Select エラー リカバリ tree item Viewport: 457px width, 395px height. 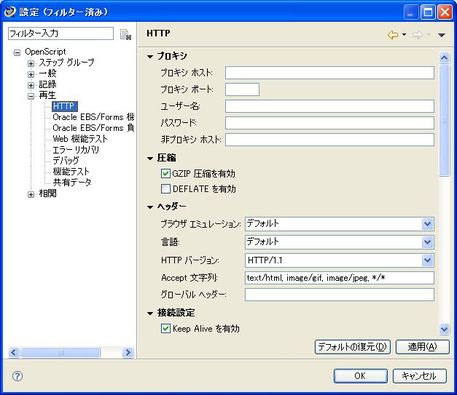[76, 150]
